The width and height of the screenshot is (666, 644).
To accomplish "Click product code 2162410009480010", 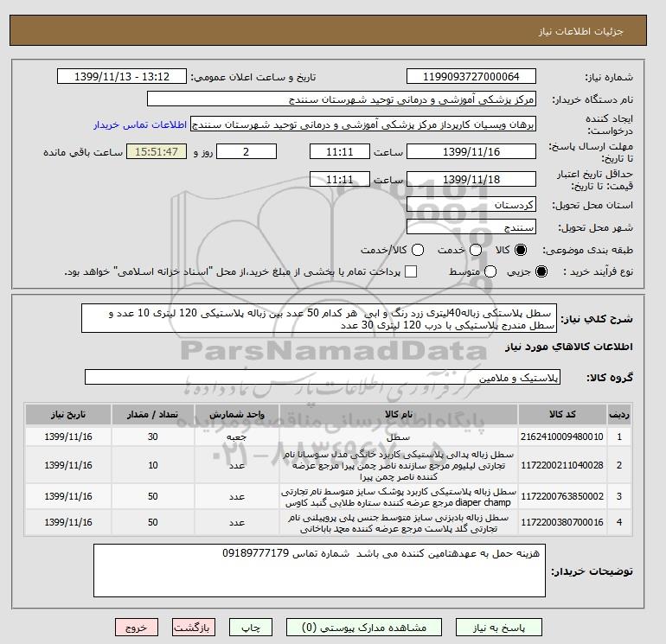I will (x=562, y=437).
